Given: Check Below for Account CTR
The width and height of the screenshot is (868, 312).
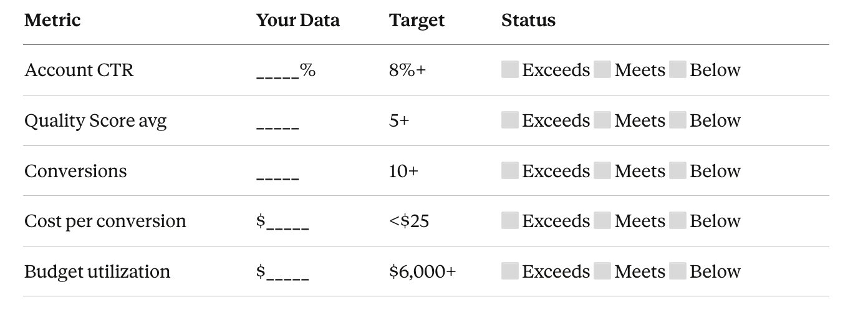Looking at the screenshot, I should (x=678, y=69).
